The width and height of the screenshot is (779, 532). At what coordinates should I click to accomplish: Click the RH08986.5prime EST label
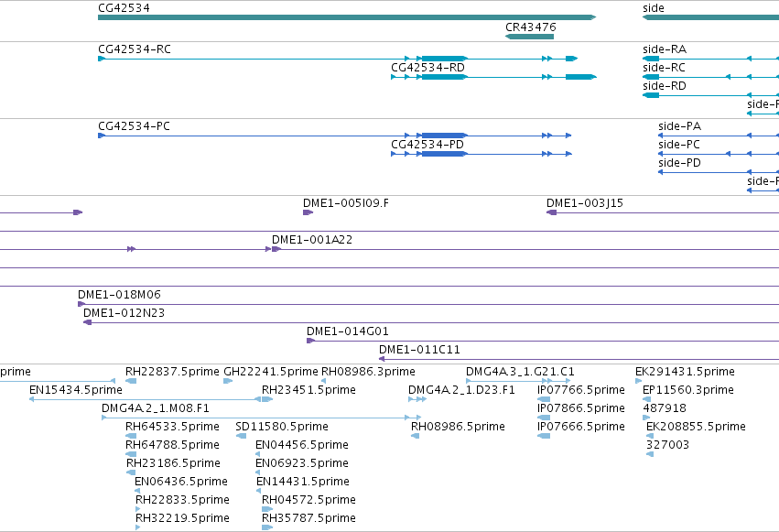click(x=458, y=427)
